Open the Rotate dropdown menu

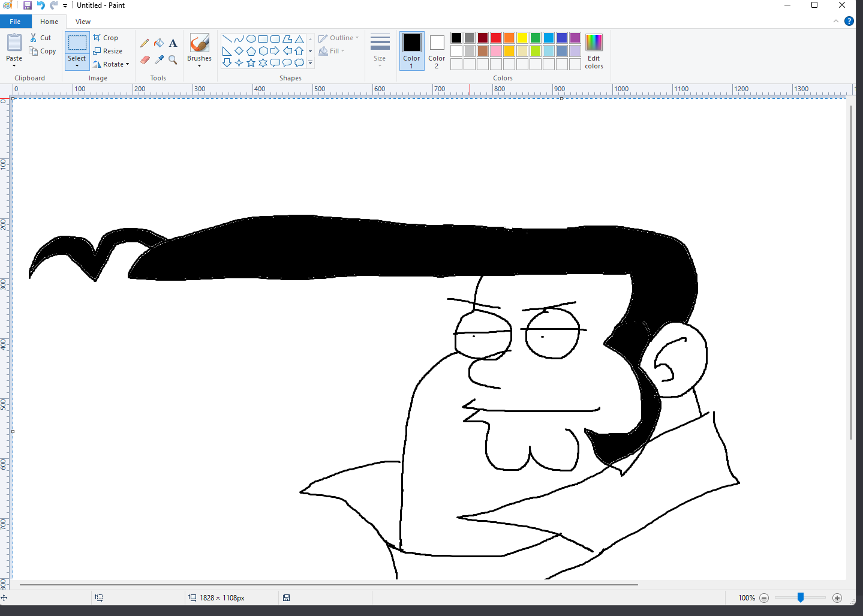pos(112,64)
